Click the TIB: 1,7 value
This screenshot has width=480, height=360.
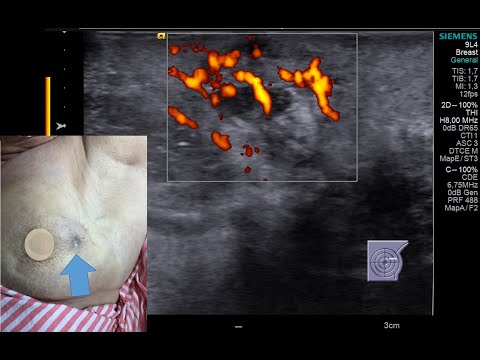pos(465,79)
